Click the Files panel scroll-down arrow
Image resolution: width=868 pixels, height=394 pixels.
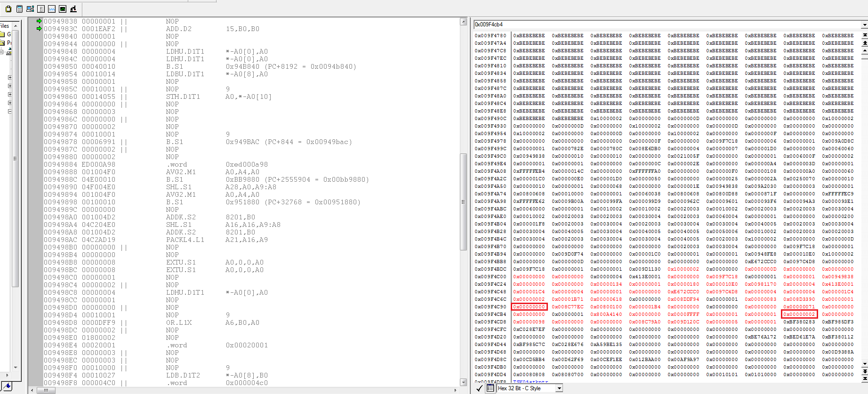16,368
